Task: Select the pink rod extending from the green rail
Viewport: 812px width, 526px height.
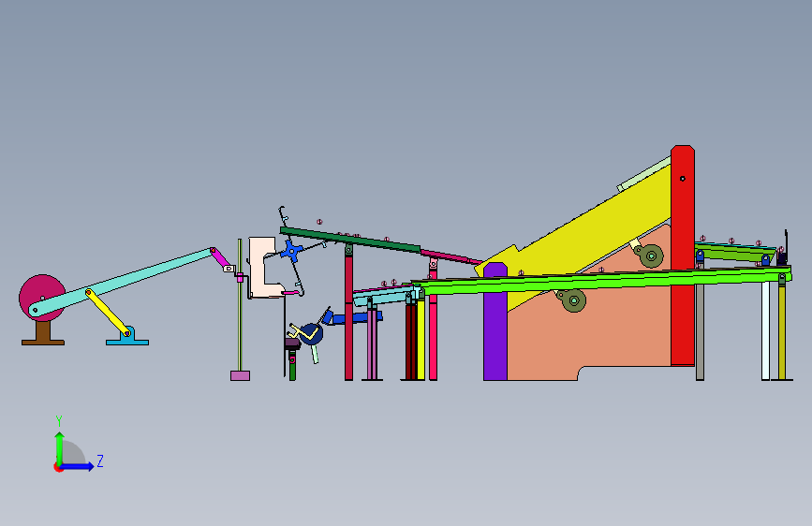Action: tap(451, 256)
